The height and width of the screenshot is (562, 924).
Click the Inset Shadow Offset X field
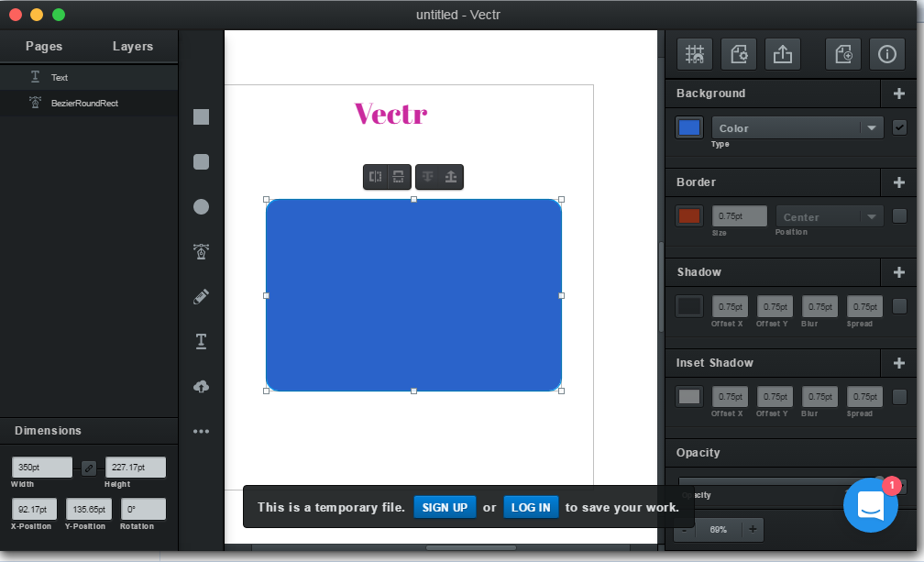pos(730,397)
